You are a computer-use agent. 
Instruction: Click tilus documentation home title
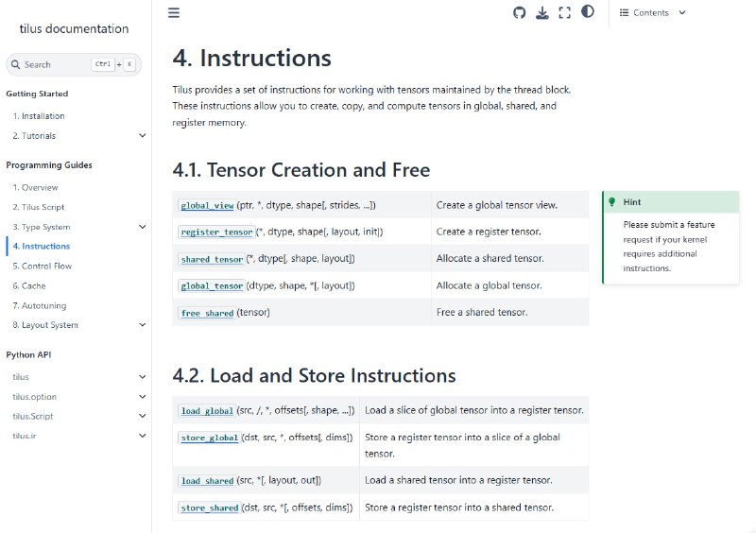click(x=74, y=29)
